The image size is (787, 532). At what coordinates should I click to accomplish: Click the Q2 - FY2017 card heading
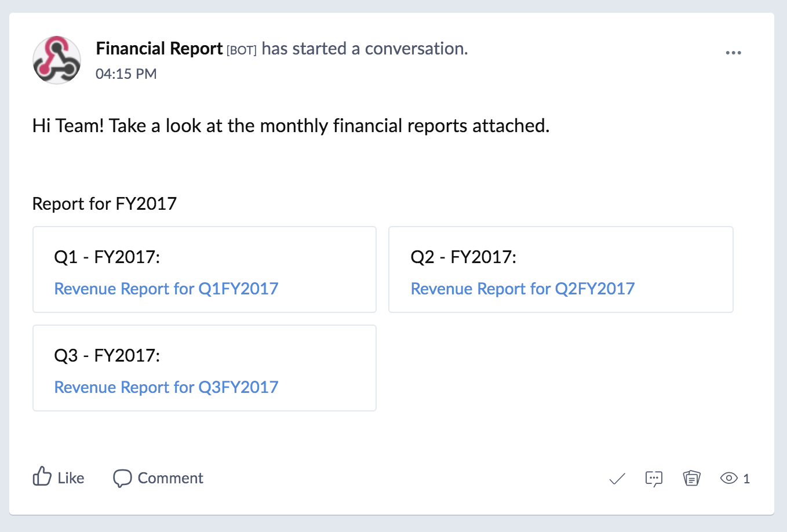(464, 257)
